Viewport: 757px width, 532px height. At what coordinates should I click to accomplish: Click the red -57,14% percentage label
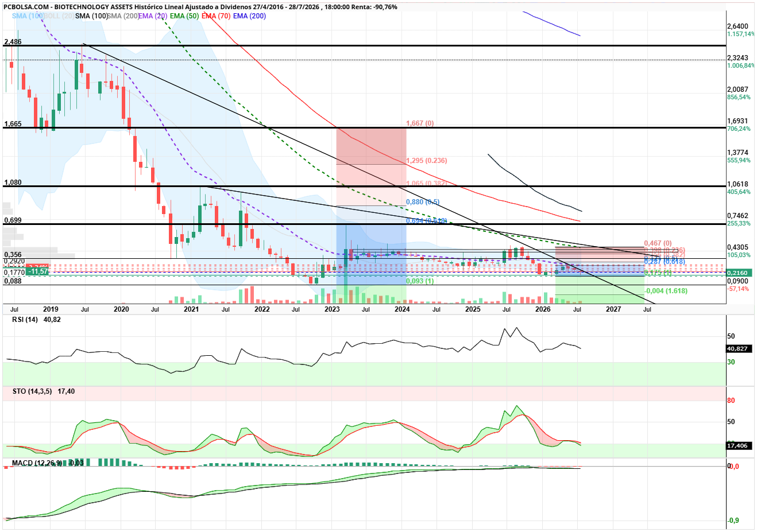(738, 289)
